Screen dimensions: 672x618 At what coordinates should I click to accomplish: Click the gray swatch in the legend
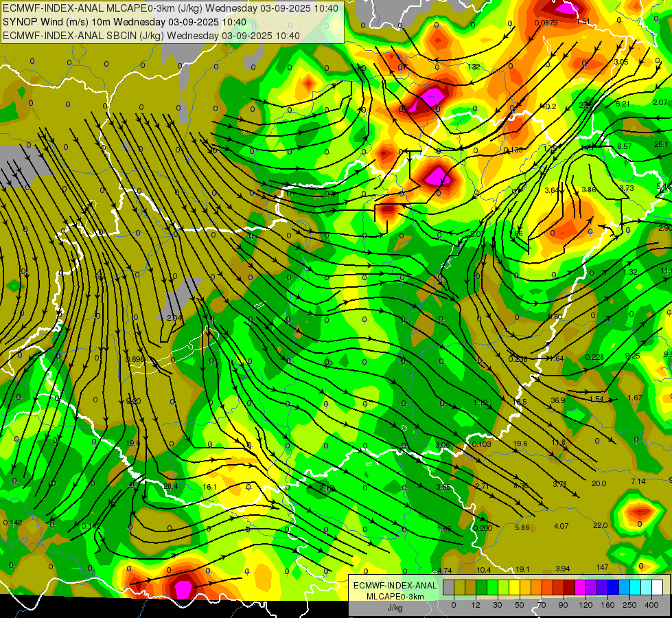click(x=448, y=587)
